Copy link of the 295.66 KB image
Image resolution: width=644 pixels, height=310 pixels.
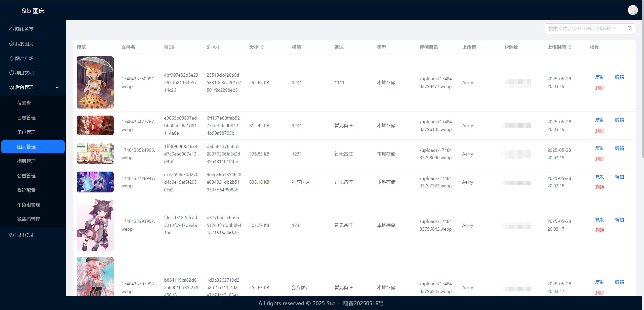(x=599, y=77)
